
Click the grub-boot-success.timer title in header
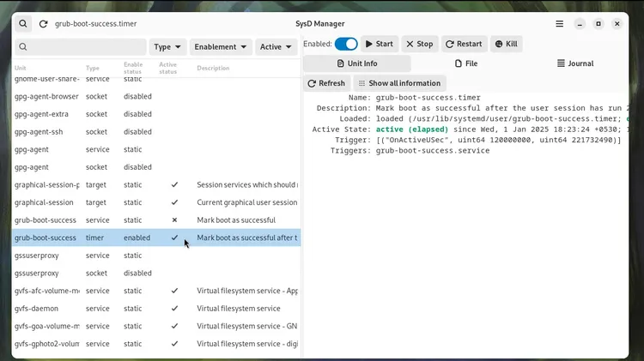[95, 24]
